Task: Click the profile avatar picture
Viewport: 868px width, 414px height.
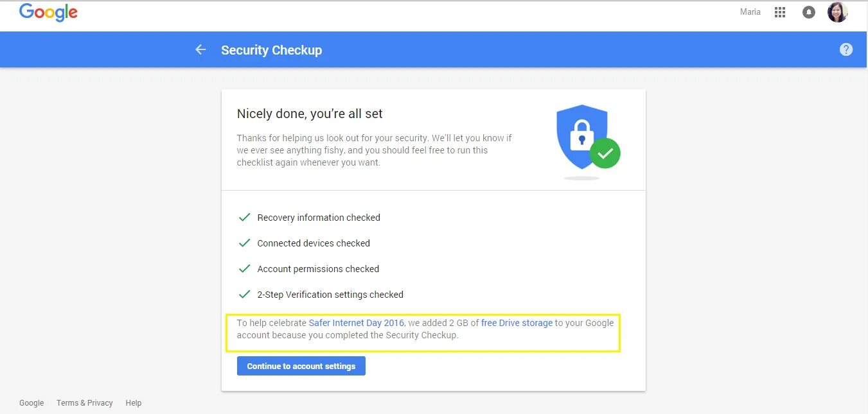Action: click(x=837, y=12)
